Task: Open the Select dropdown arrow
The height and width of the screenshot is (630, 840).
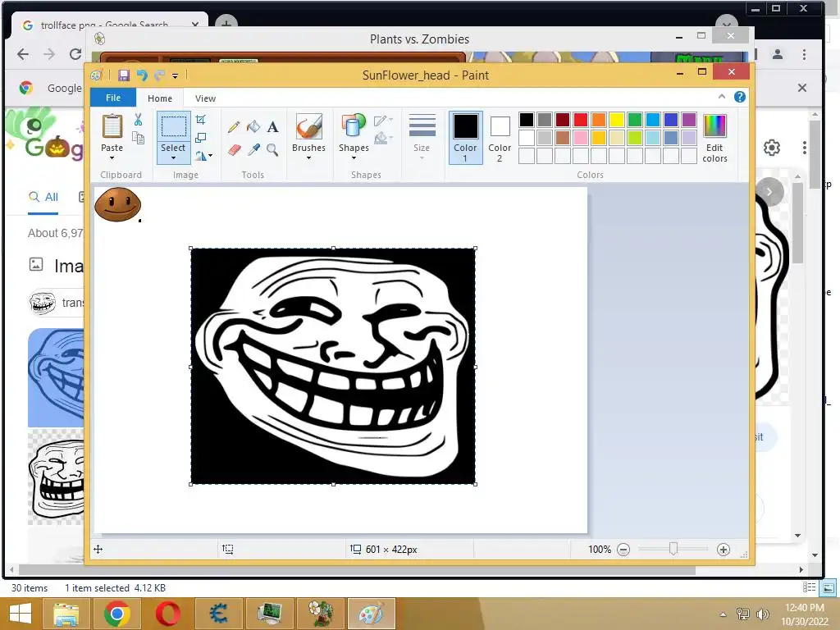Action: tap(174, 158)
